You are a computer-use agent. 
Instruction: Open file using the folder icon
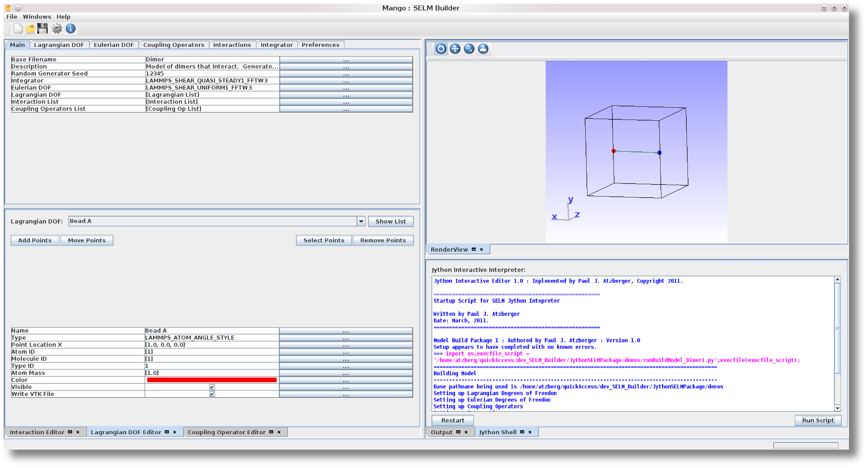click(30, 29)
